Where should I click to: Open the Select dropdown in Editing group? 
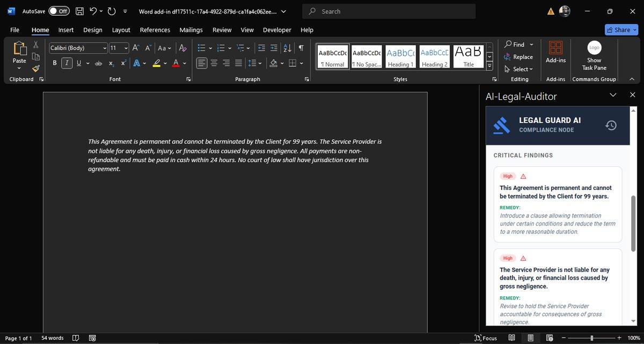pos(518,69)
